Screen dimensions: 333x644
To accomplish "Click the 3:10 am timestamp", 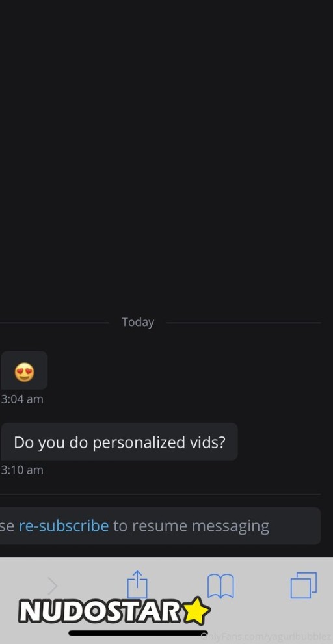I will 21,470.
